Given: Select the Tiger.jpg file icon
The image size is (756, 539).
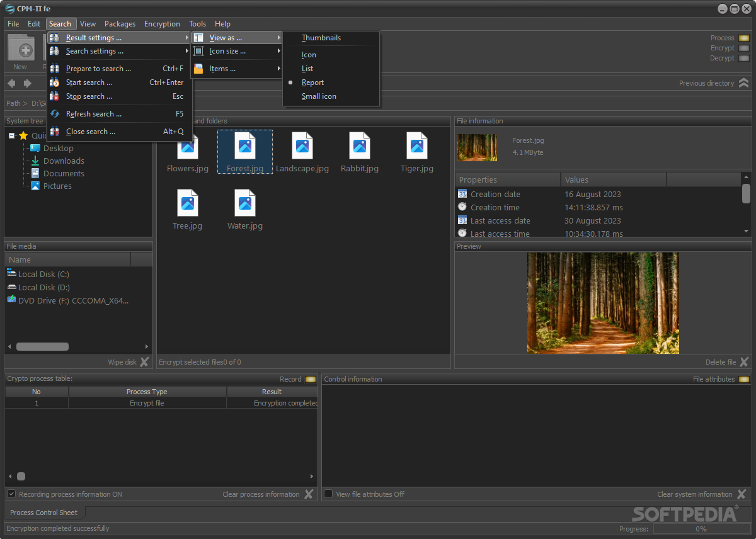Looking at the screenshot, I should (417, 145).
